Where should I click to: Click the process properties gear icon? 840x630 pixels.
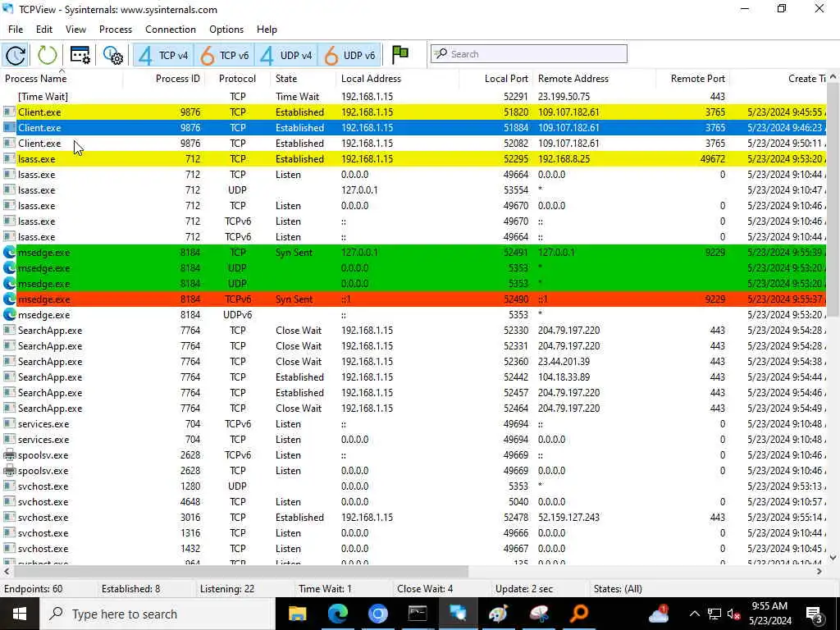(113, 55)
